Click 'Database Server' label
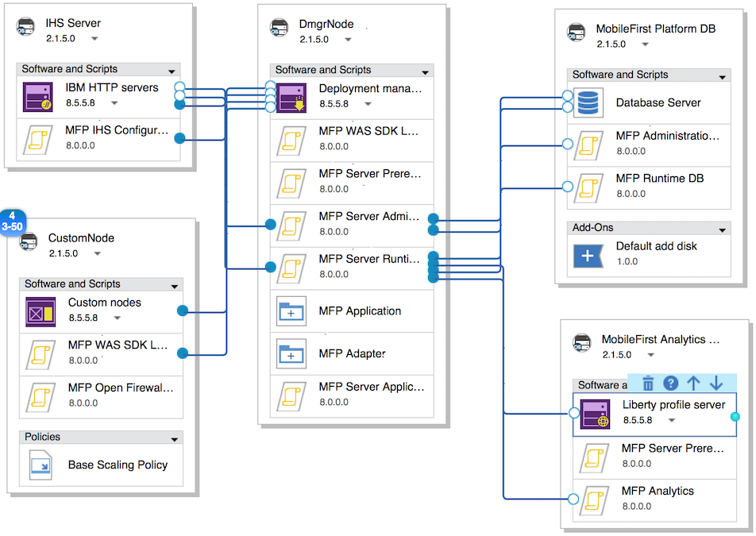Screen dimensions: 756x536 [658, 102]
